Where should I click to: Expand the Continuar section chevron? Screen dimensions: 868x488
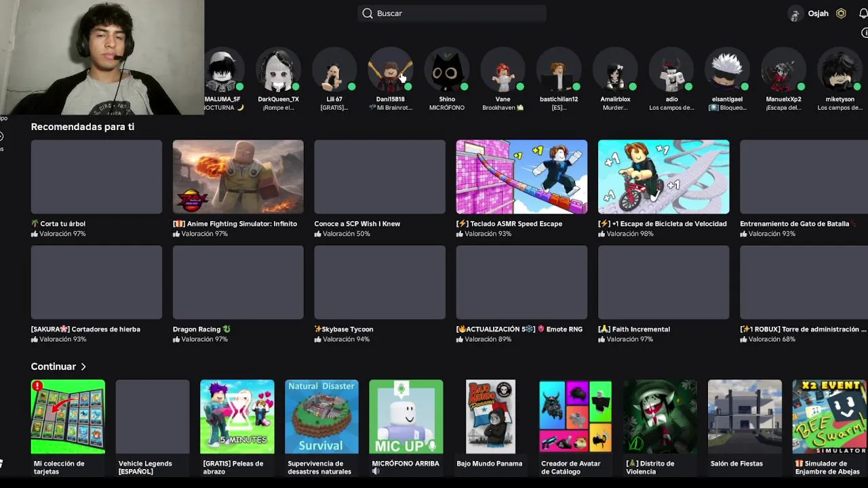point(83,367)
